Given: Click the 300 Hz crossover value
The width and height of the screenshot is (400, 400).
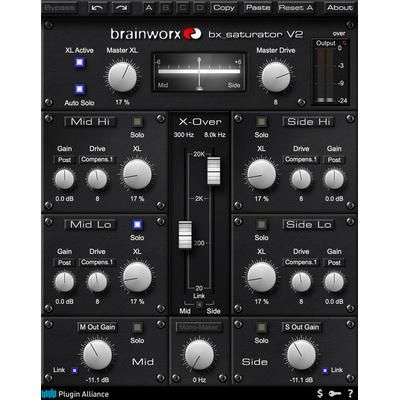Looking at the screenshot, I should click(184, 135).
